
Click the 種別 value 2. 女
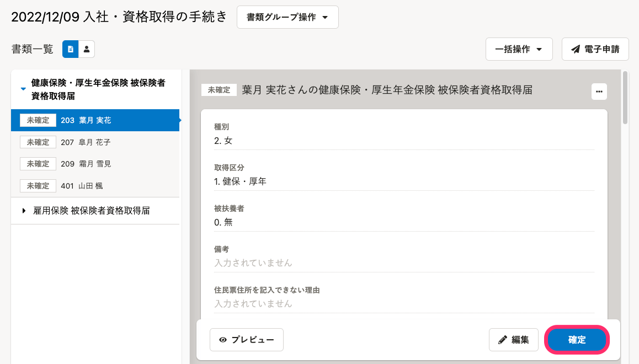coord(223,141)
